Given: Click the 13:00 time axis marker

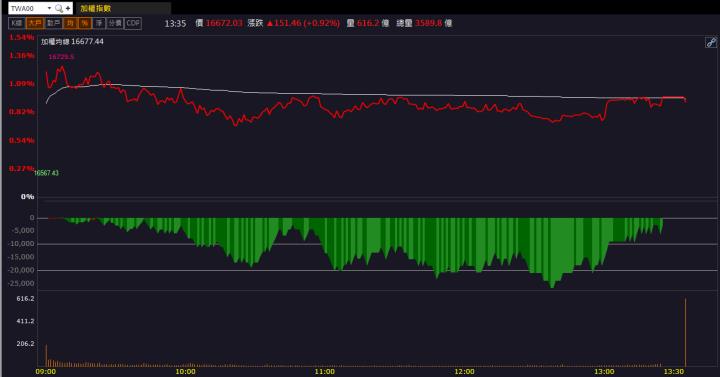Looking at the screenshot, I should tap(604, 371).
